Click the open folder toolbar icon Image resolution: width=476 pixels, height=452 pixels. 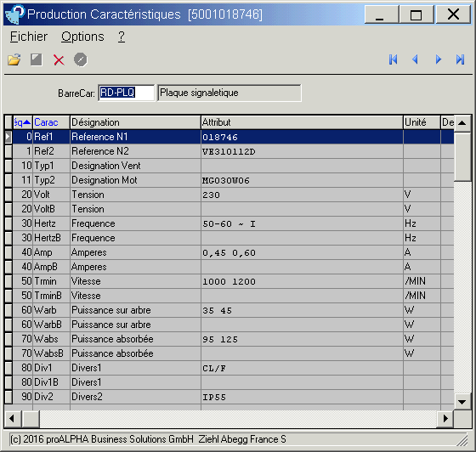14,59
